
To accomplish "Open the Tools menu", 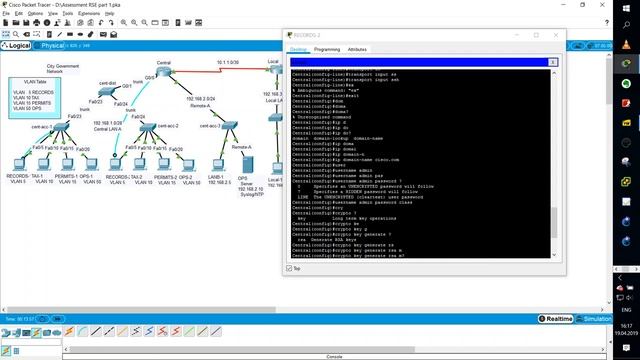I will tap(68, 13).
